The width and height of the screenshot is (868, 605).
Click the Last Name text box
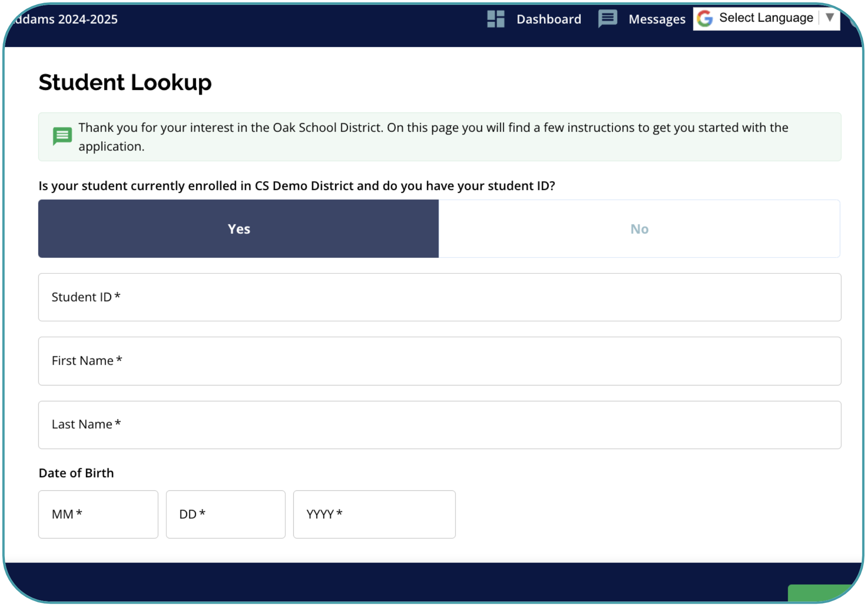[x=439, y=425]
